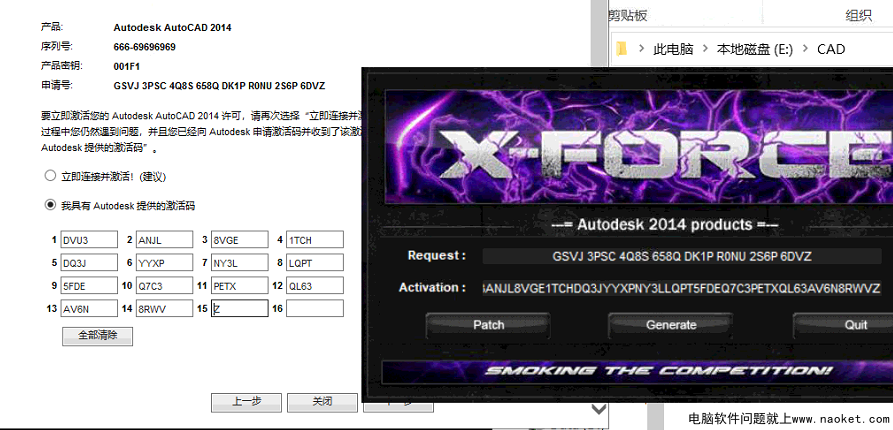The image size is (893, 430).
Task: Click the product key text 001F1
Action: [x=126, y=67]
